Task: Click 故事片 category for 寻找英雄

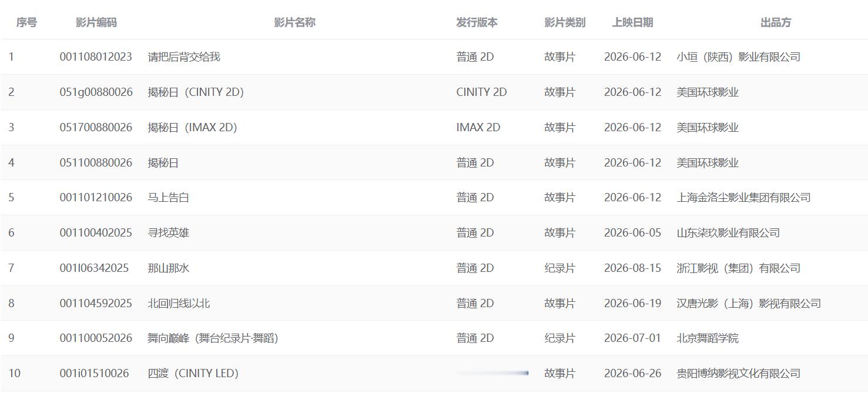Action: [559, 233]
